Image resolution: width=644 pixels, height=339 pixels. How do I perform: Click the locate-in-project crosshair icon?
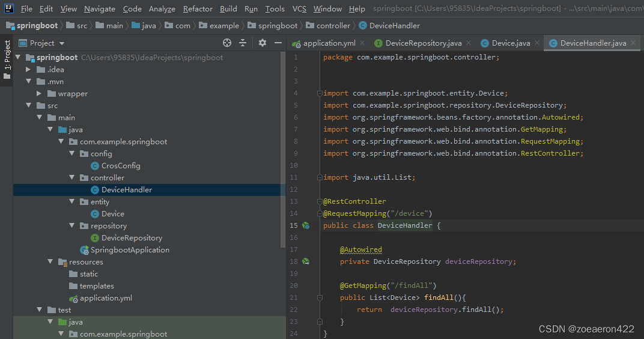click(x=226, y=43)
